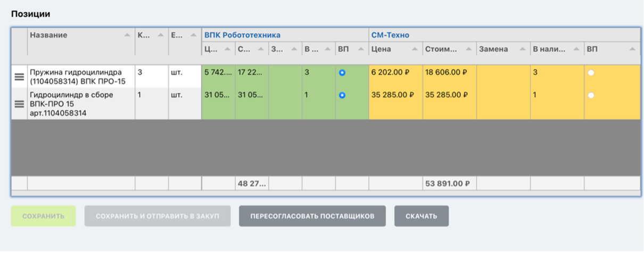This screenshot has width=644, height=253.
Task: Click drag handle icon for Гидроцилиндр в сборе row
Action: (19, 104)
